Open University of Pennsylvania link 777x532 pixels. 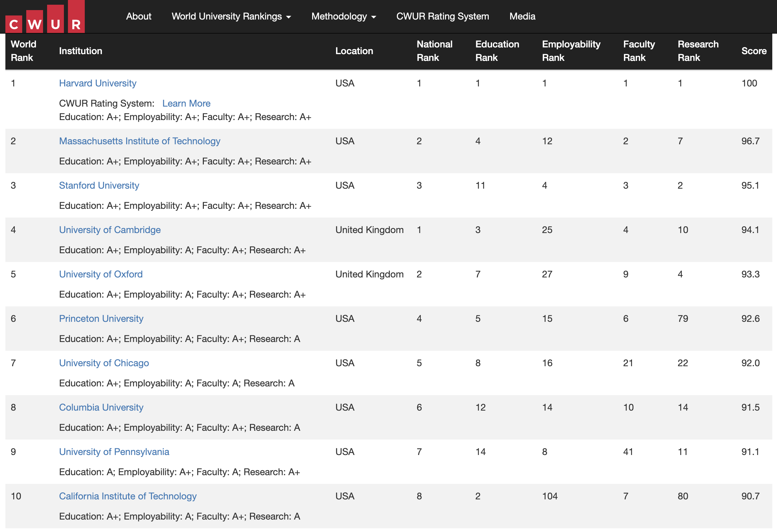[114, 452]
